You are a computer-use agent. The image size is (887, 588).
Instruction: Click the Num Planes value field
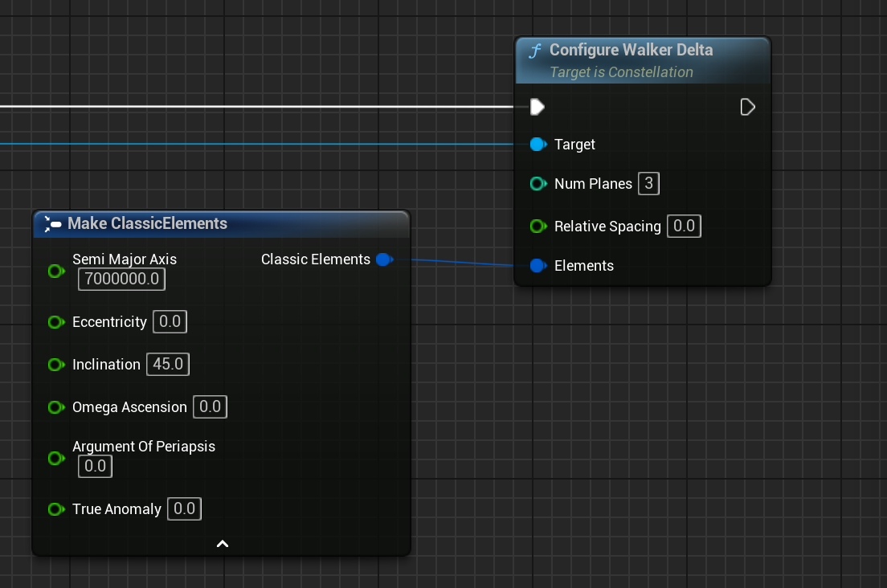(x=648, y=184)
